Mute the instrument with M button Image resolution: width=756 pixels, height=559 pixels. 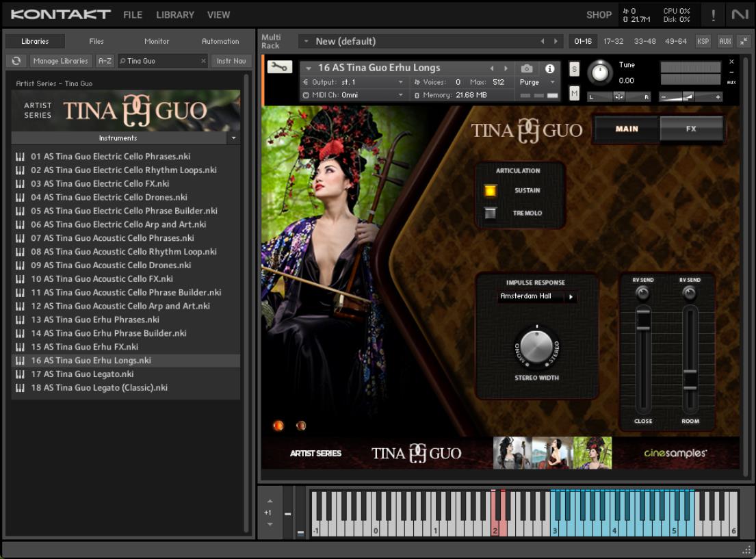coord(574,93)
